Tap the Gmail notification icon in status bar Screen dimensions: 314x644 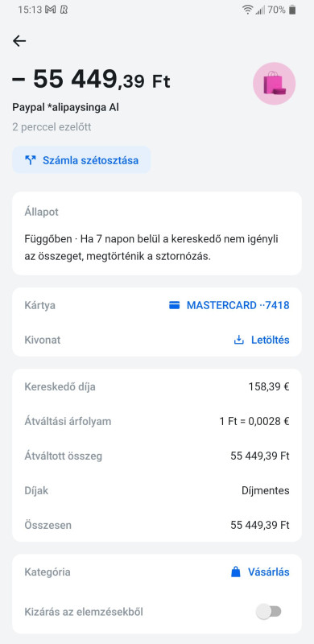pyautogui.click(x=50, y=10)
